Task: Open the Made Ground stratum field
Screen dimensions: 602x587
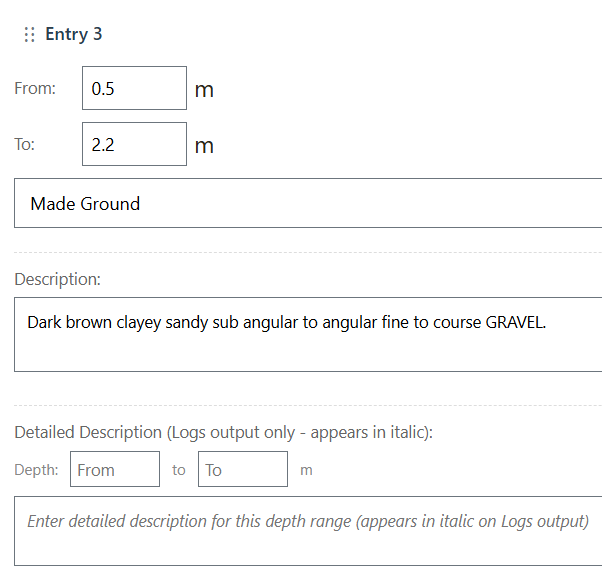Action: [x=308, y=203]
